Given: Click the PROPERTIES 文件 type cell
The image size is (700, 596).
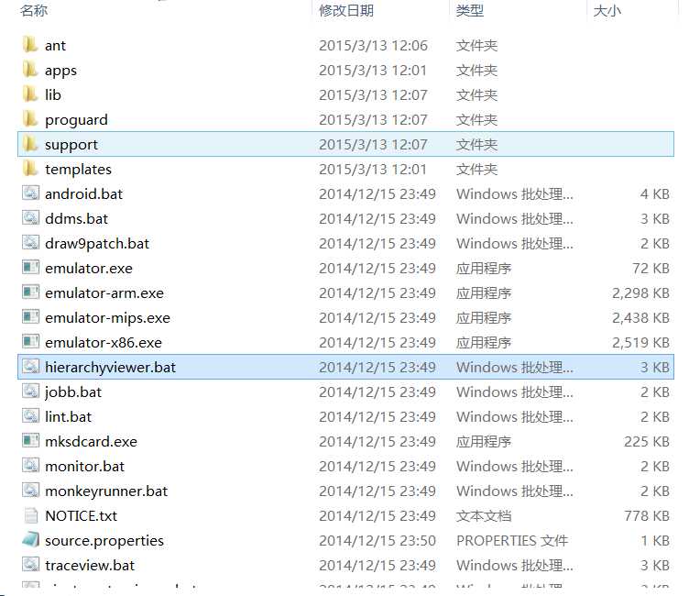Looking at the screenshot, I should tap(512, 541).
